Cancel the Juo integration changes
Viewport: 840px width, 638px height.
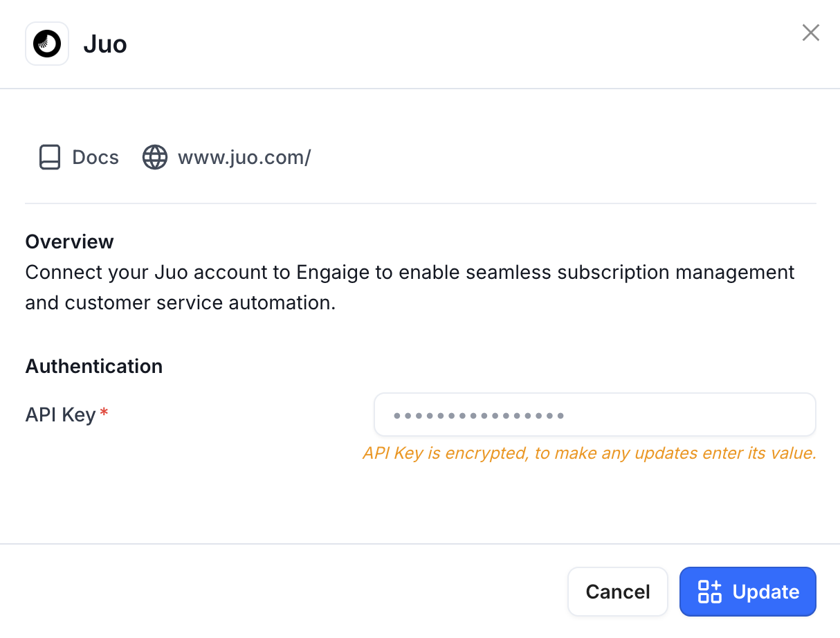[x=618, y=592]
